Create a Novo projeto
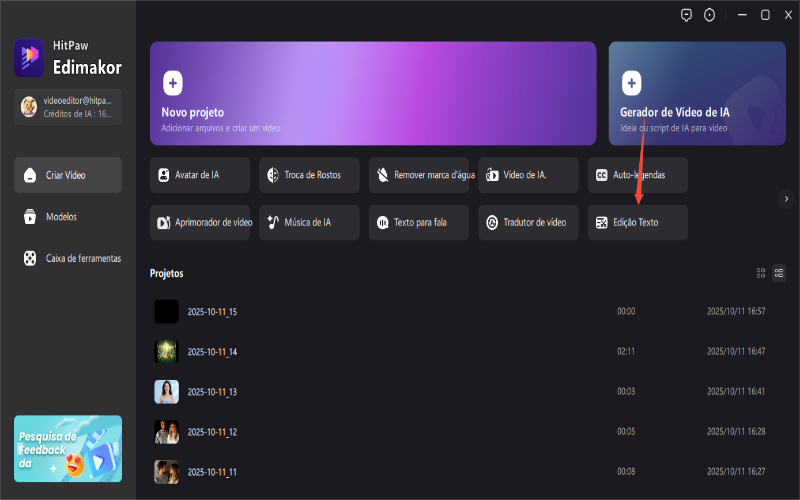This screenshot has height=500, width=800. click(x=373, y=93)
